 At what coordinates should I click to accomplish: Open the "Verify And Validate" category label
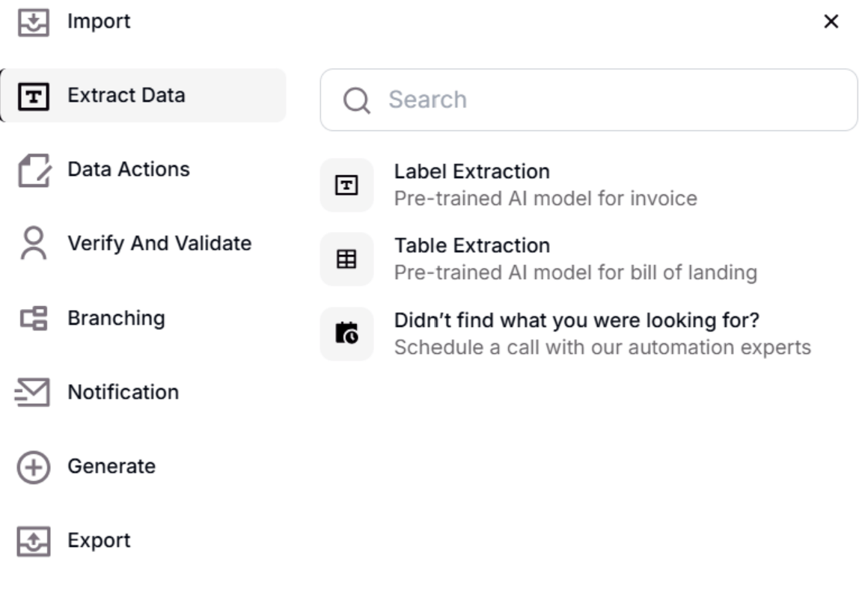(159, 243)
